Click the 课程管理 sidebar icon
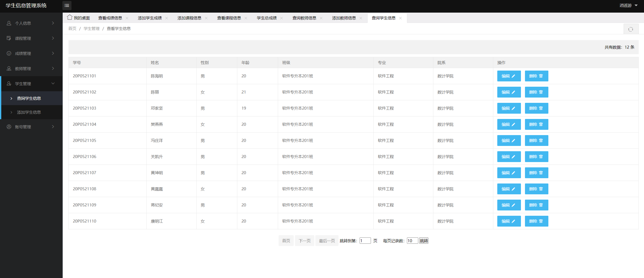Screen dimensions: 644x278 [9, 38]
